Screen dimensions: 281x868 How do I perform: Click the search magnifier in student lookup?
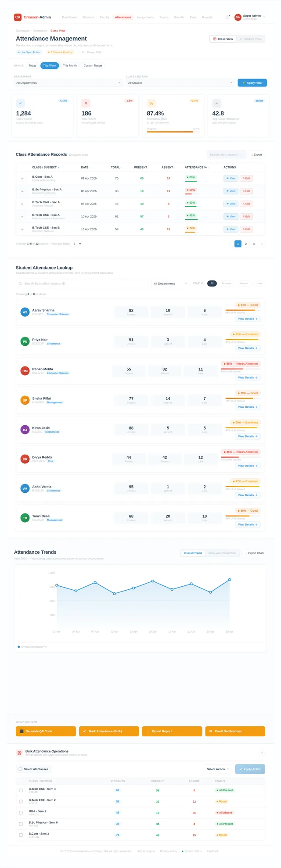(20, 283)
